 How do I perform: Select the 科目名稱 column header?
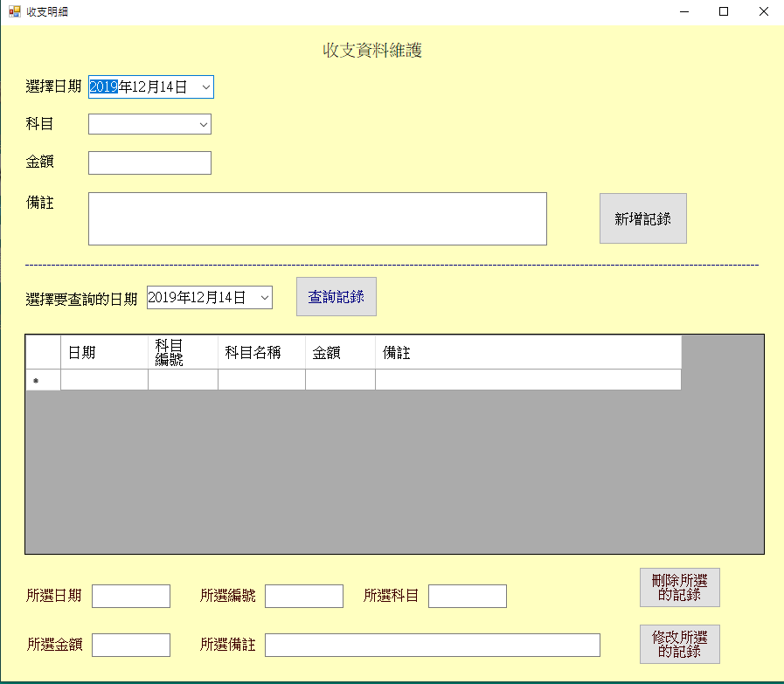click(x=262, y=353)
